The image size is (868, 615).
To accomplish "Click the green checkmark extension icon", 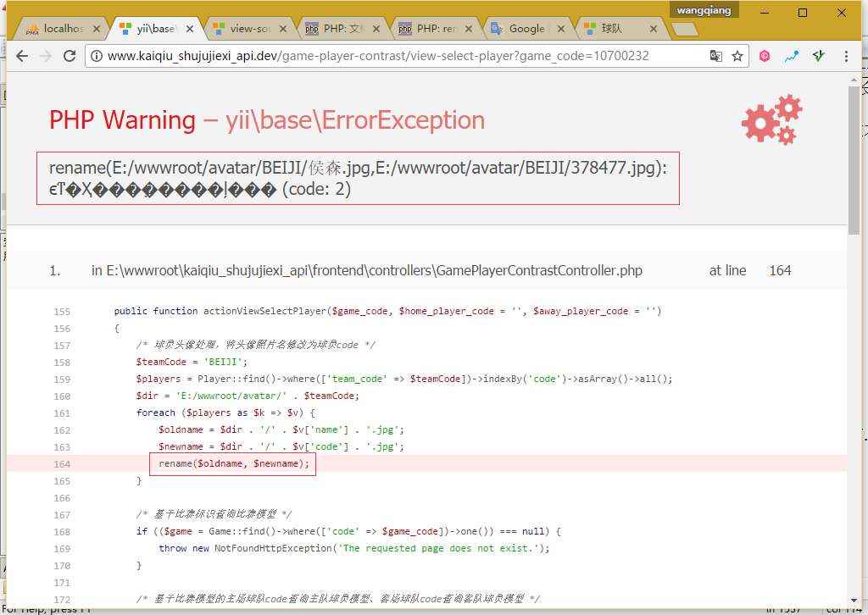I will pos(818,56).
